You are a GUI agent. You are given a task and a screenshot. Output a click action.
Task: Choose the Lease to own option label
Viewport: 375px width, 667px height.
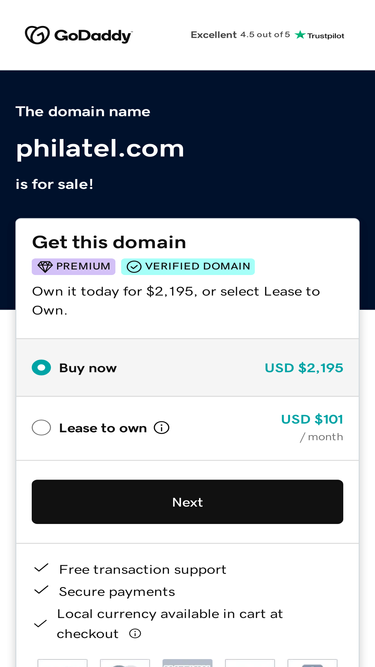tap(103, 428)
